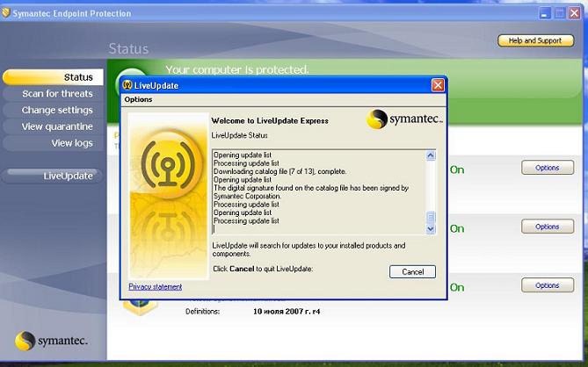Click the third green 'On' status
The height and width of the screenshot is (367, 588).
(457, 287)
